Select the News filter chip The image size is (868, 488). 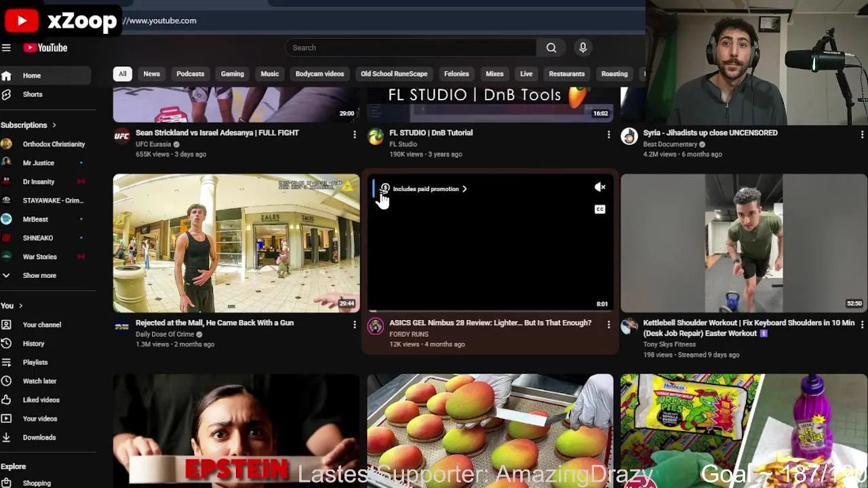coord(151,74)
